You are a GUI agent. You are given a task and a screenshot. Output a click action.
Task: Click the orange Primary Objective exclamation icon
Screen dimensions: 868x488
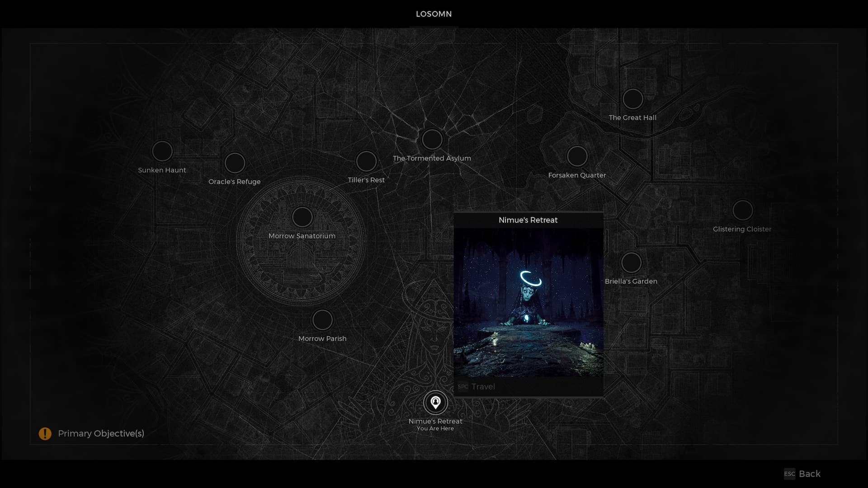[x=45, y=434]
